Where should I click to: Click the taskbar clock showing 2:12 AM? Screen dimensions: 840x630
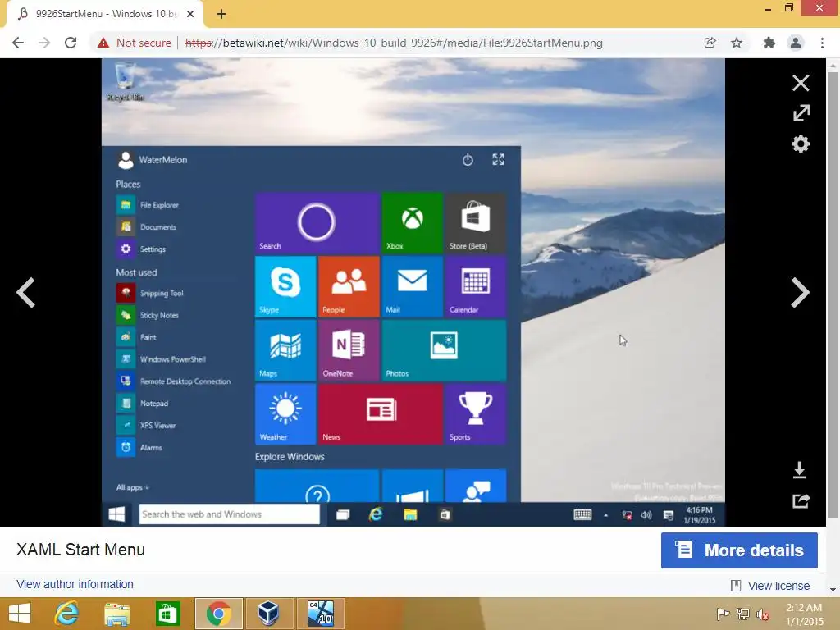coord(804,614)
